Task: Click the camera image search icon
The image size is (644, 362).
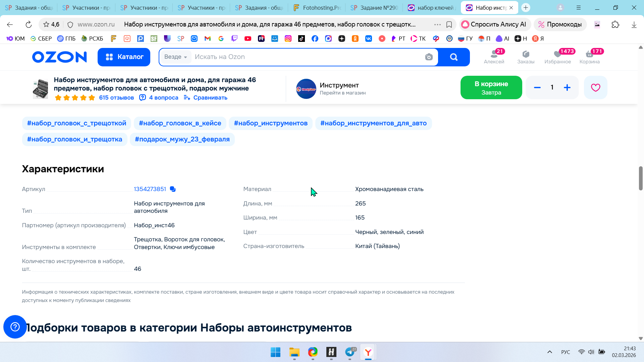Action: click(429, 57)
